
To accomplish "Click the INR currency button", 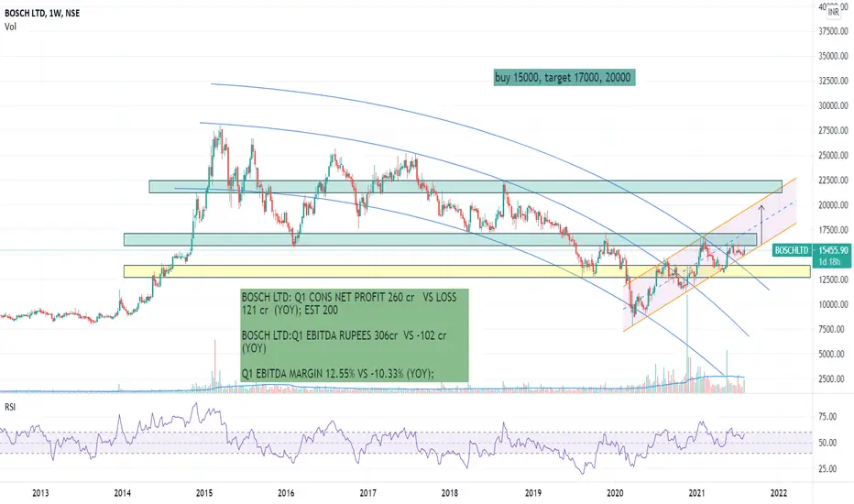I will (x=834, y=11).
